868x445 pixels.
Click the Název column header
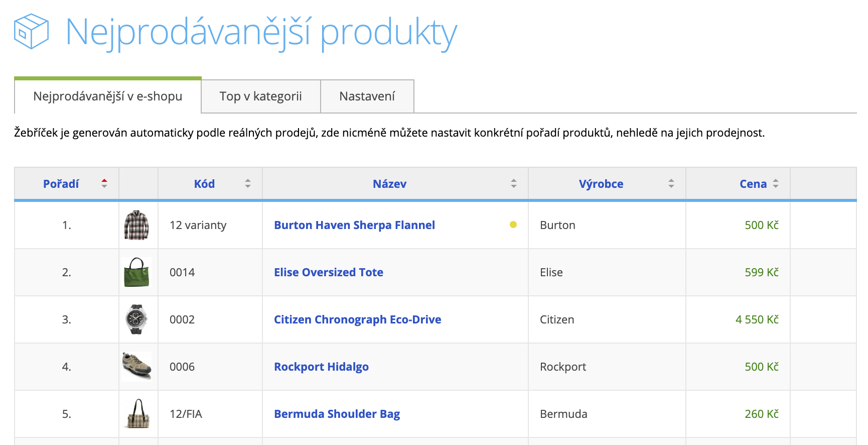click(x=389, y=184)
